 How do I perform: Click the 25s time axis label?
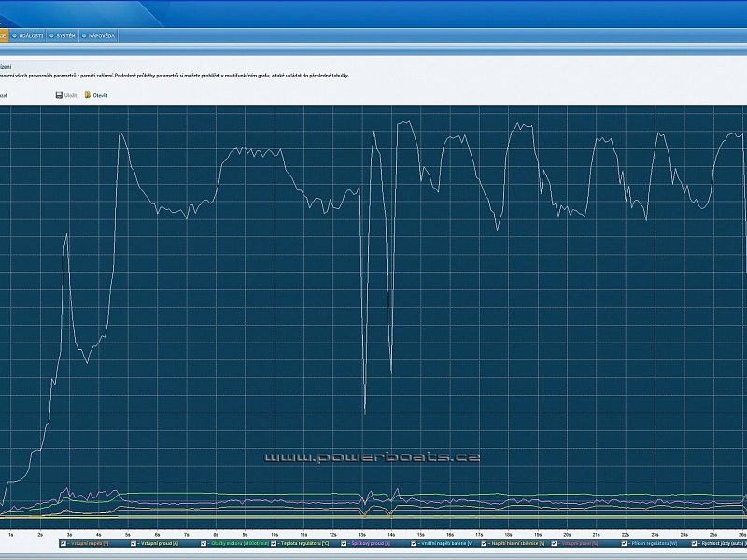[713, 535]
